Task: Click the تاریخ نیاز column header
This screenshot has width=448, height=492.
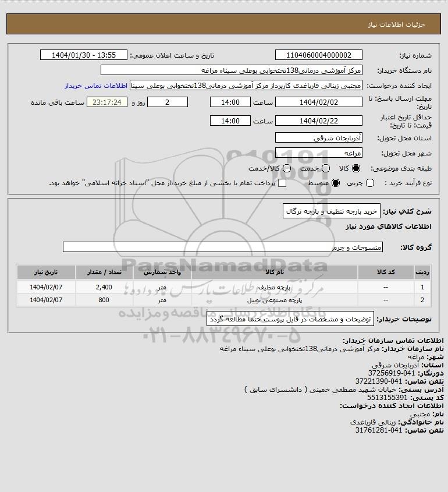Action: [46, 272]
